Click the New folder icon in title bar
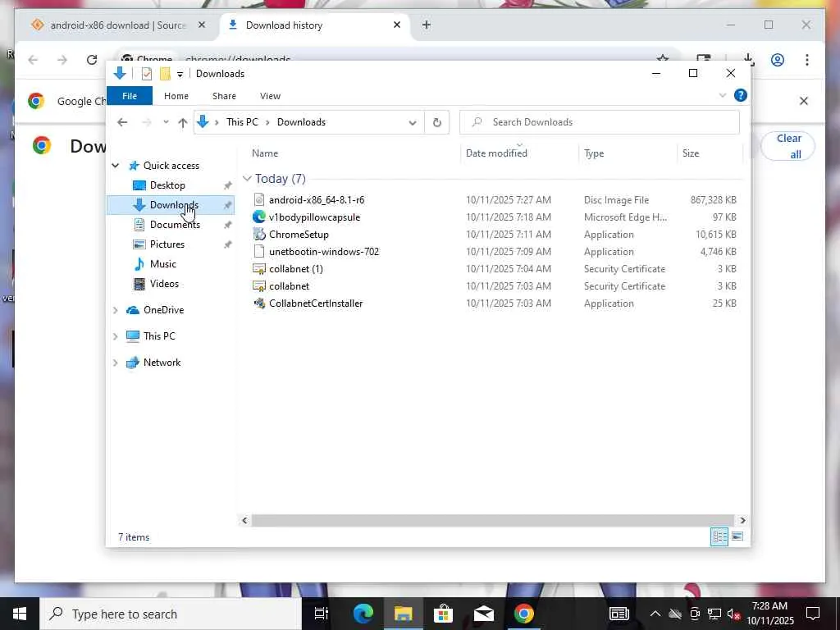Screen dimensions: 840x630 tap(165, 74)
